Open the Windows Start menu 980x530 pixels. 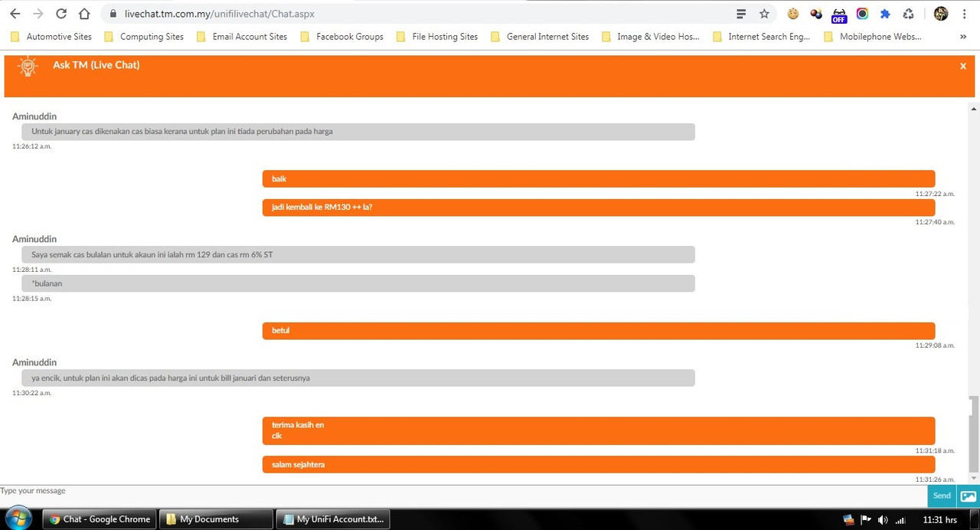tap(18, 519)
